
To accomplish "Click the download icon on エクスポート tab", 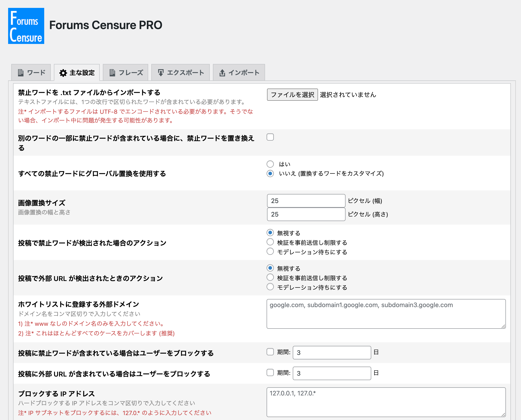I will (x=161, y=73).
